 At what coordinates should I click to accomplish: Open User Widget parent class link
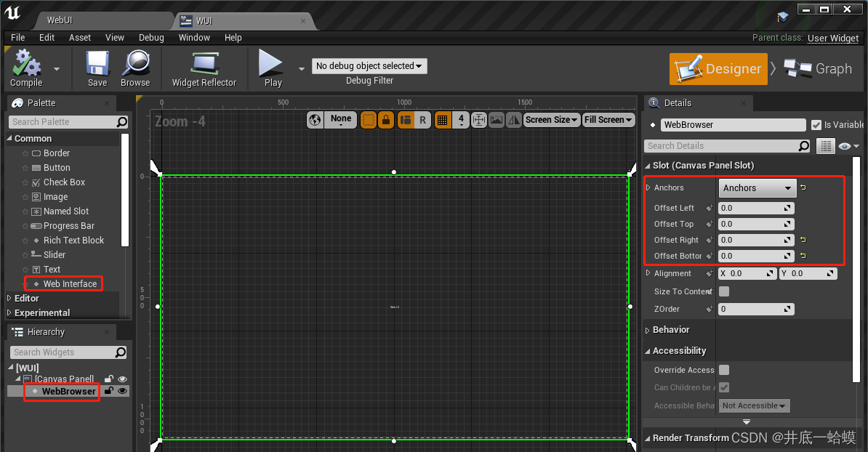pos(832,39)
